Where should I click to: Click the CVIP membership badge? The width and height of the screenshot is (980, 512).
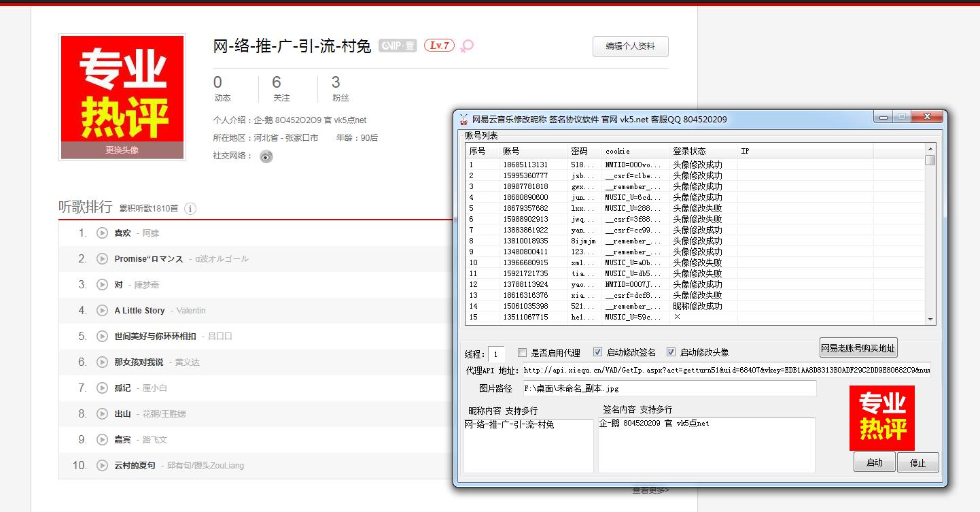pyautogui.click(x=397, y=46)
